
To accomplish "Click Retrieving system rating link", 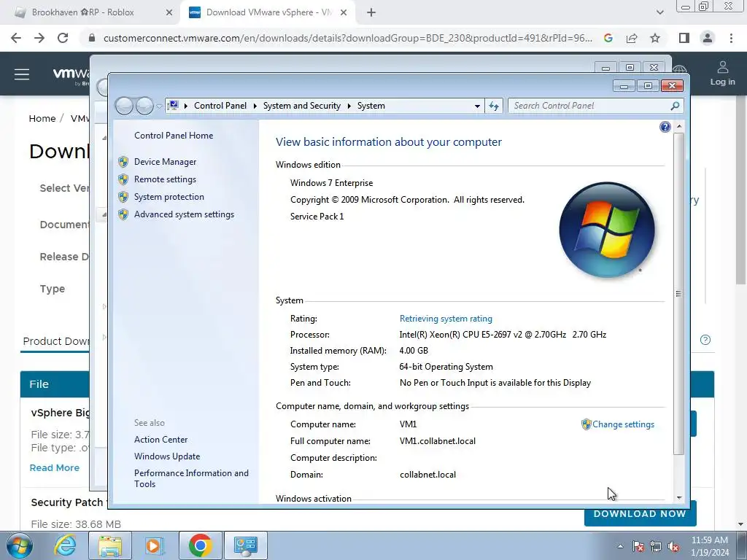I will click(446, 319).
